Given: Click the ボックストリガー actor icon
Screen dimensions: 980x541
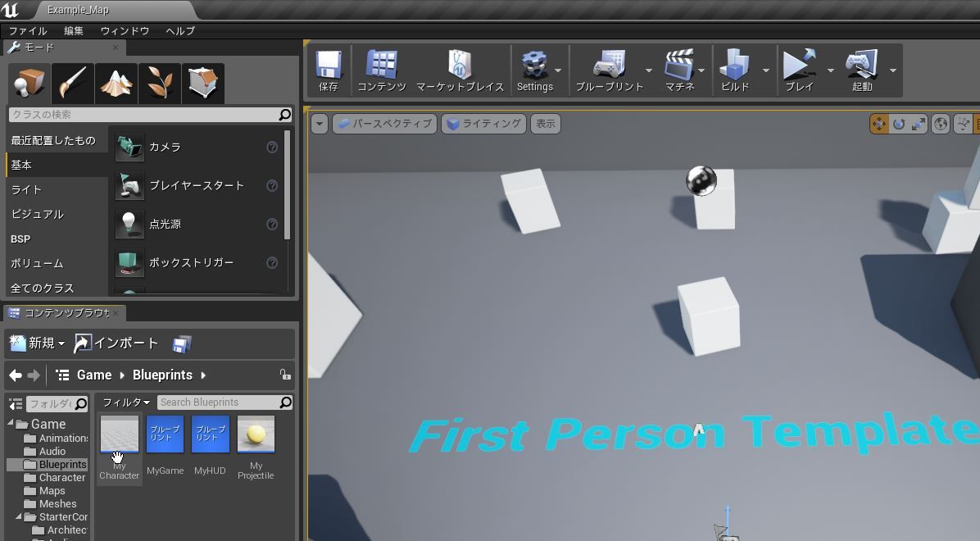Looking at the screenshot, I should 129,262.
